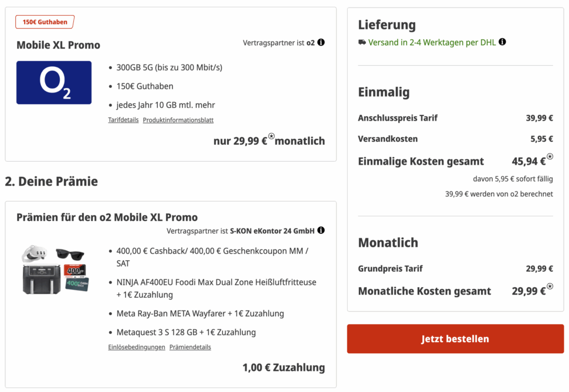Open the Einlösebedingungen link

click(137, 347)
